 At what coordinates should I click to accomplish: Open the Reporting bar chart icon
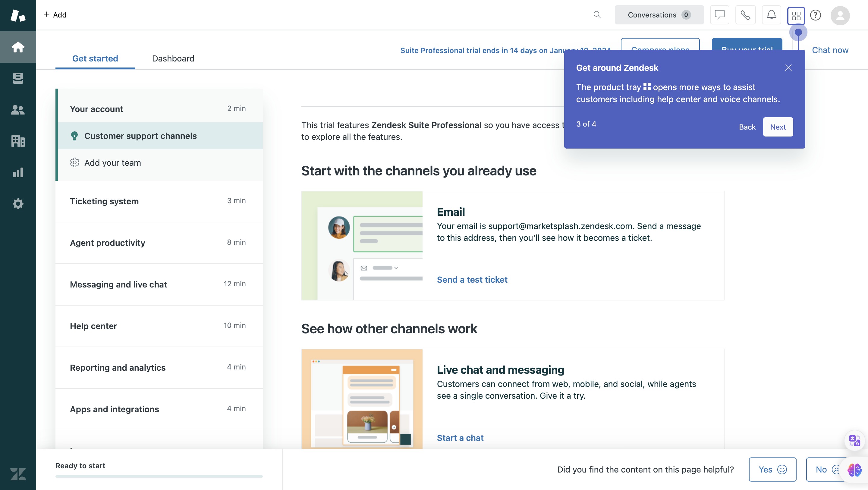(x=18, y=172)
